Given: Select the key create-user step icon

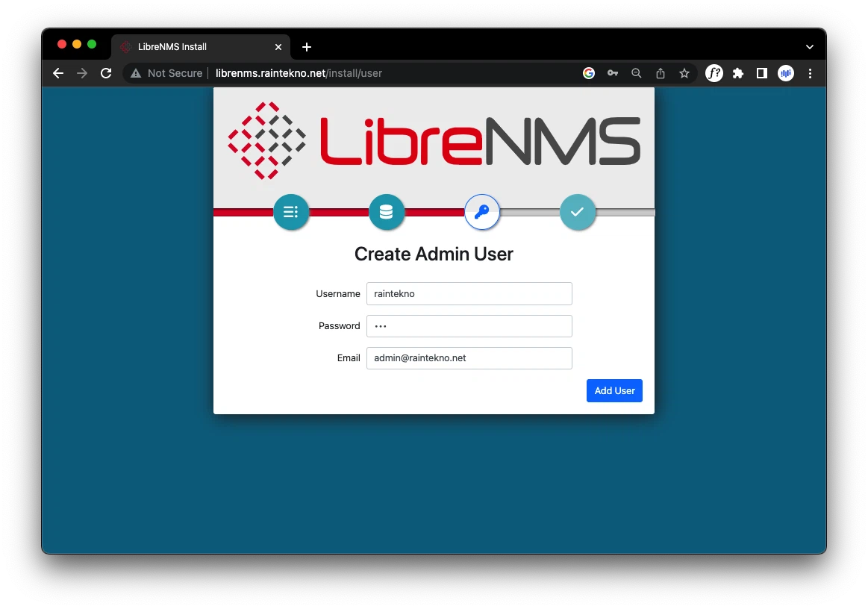Looking at the screenshot, I should 482,212.
